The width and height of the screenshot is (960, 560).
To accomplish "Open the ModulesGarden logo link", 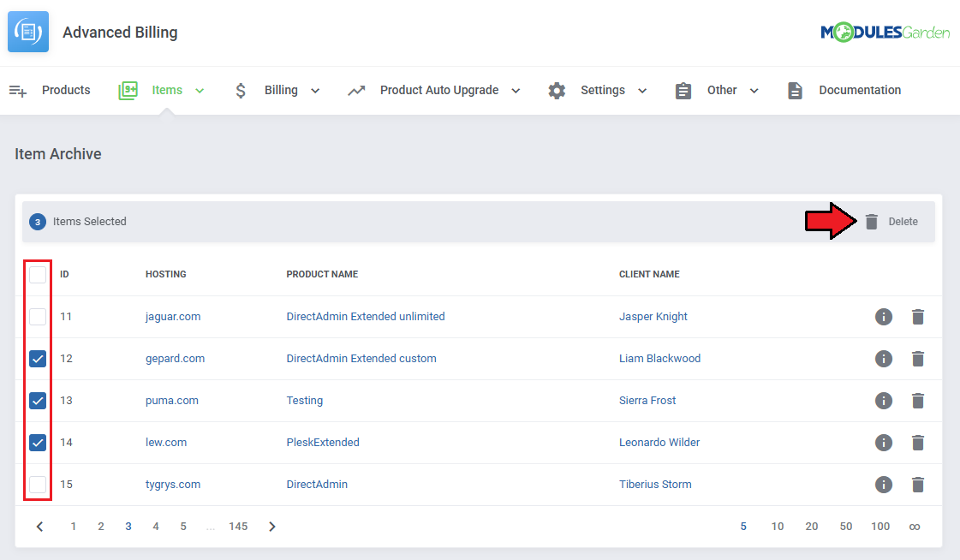I will (x=885, y=32).
